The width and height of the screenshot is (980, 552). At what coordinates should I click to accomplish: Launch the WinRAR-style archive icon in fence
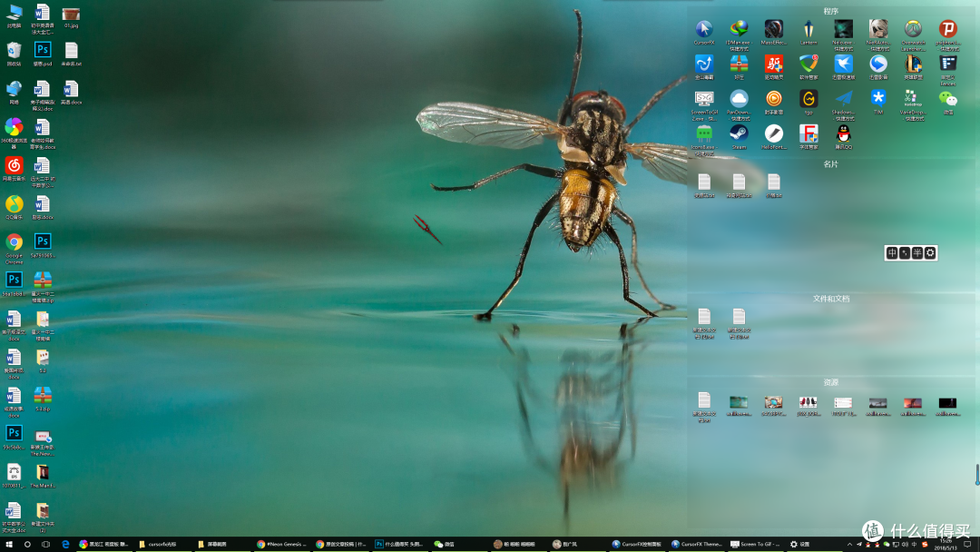(739, 64)
